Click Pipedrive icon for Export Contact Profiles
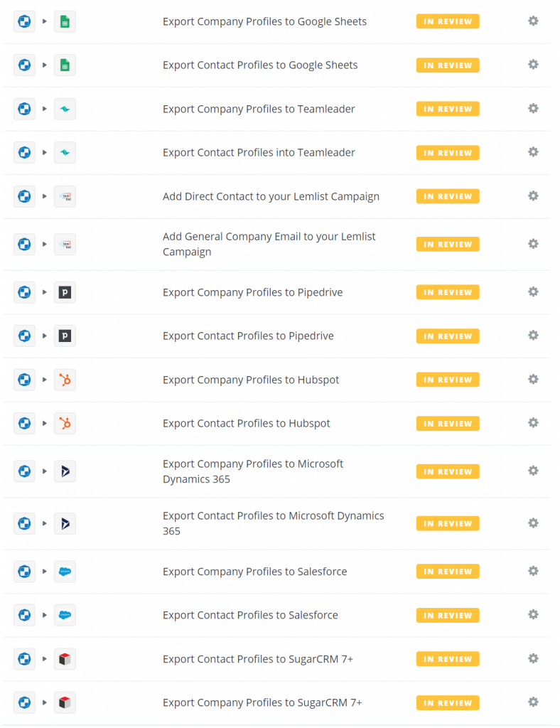This screenshot has height=728, width=560. 65,336
